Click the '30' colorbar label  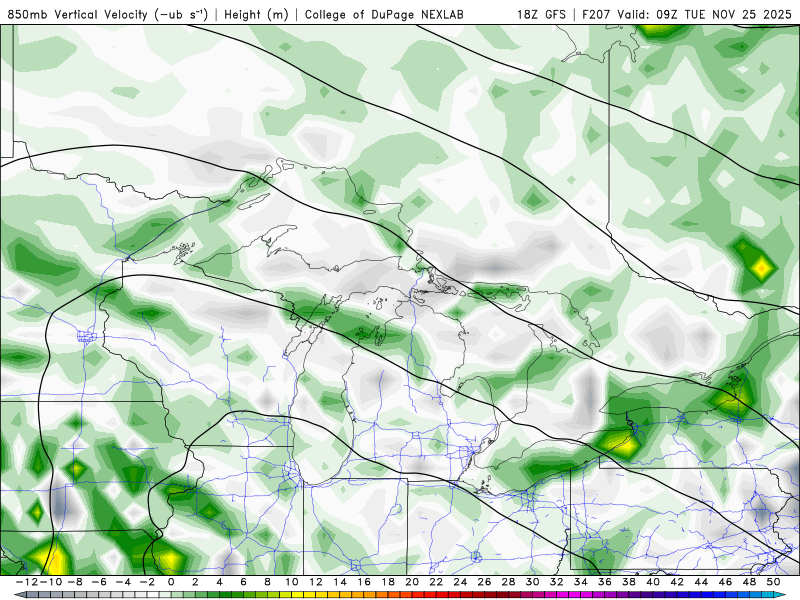533,582
